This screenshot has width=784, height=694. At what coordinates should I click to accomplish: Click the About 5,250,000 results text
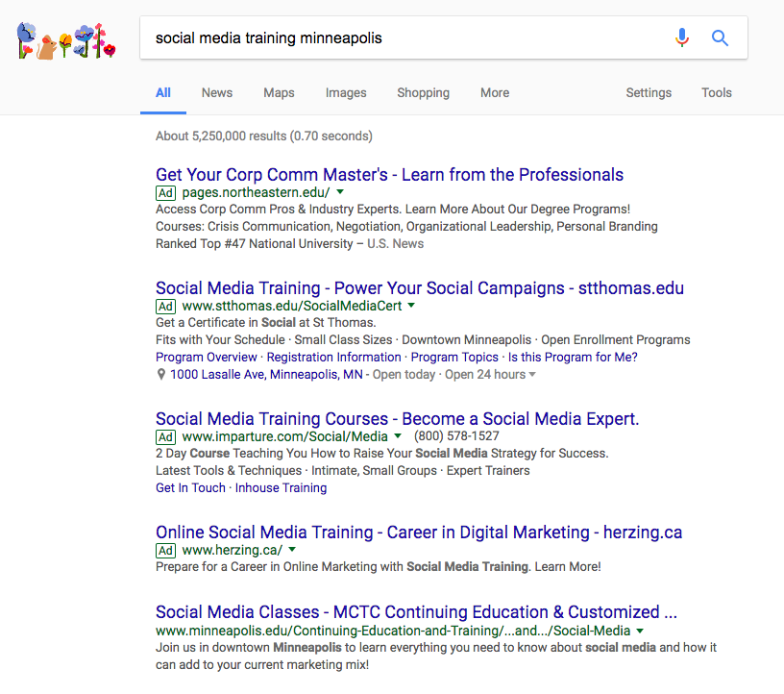[x=264, y=136]
